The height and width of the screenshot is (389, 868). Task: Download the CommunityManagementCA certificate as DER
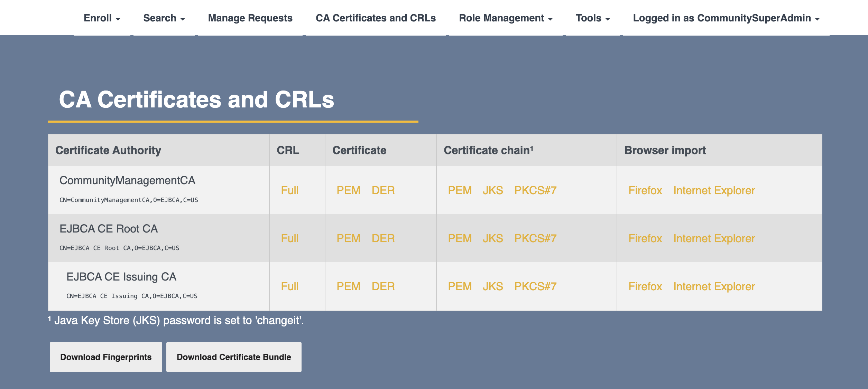point(383,190)
